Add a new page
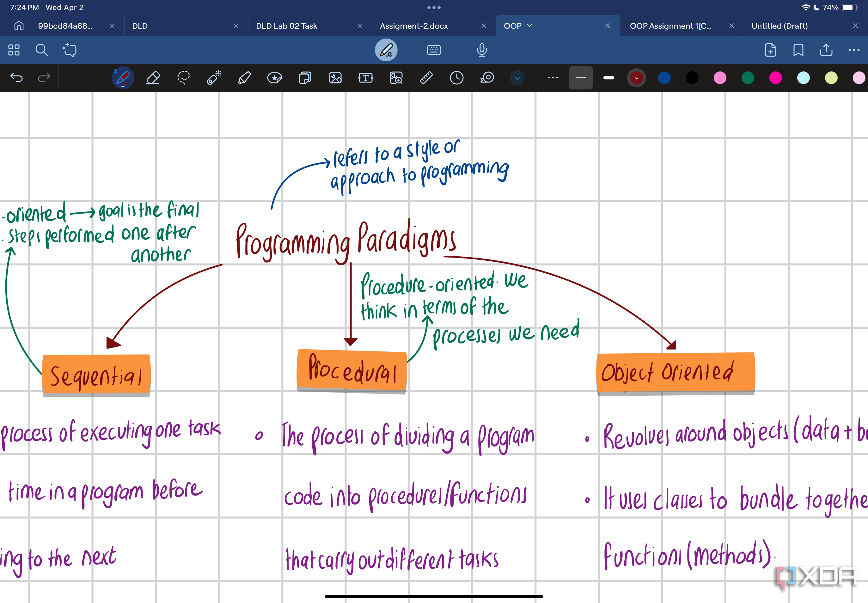The width and height of the screenshot is (868, 603). click(x=771, y=50)
